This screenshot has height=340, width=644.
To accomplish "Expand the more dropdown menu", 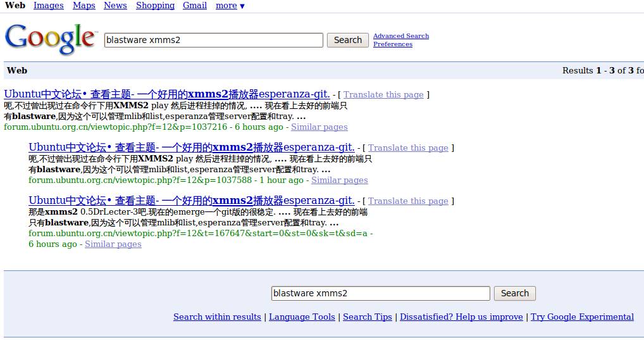I will click(x=230, y=6).
